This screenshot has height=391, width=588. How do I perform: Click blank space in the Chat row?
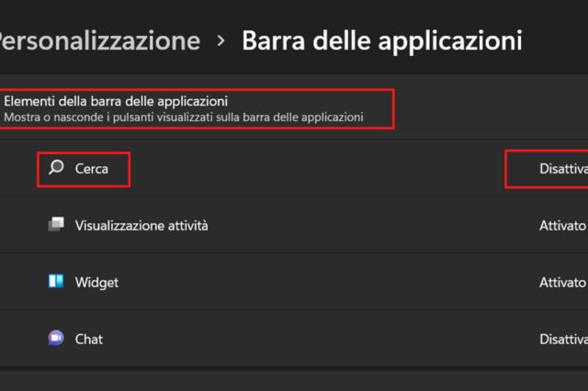(x=322, y=339)
